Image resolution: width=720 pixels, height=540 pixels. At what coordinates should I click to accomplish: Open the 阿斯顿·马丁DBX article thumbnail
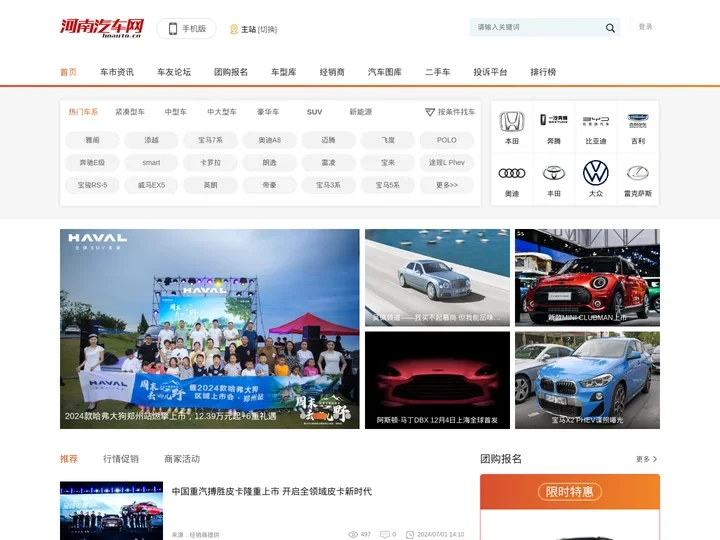[437, 380]
